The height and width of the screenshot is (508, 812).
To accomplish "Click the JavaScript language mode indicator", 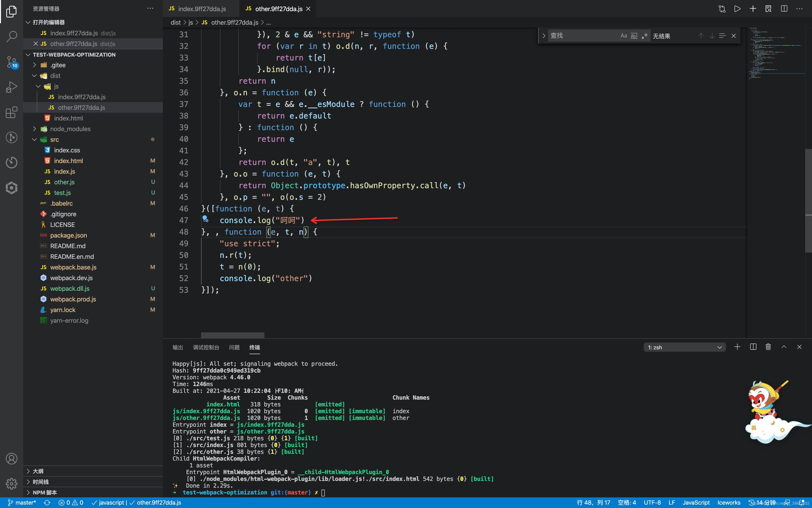I will point(696,503).
